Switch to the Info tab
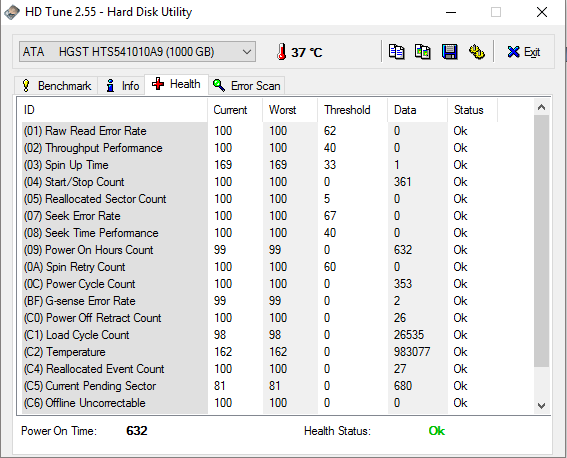 122,86
